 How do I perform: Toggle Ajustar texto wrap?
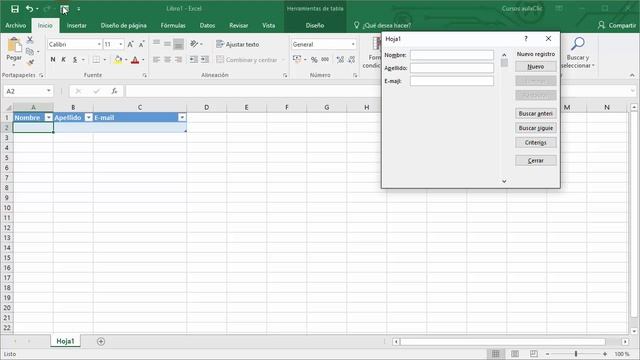coord(238,44)
